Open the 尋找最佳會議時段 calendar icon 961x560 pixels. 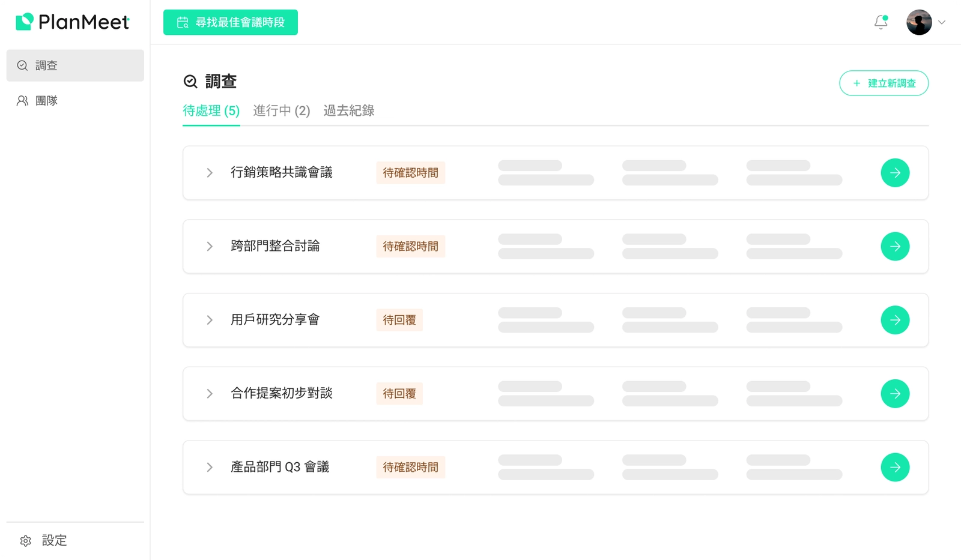182,22
